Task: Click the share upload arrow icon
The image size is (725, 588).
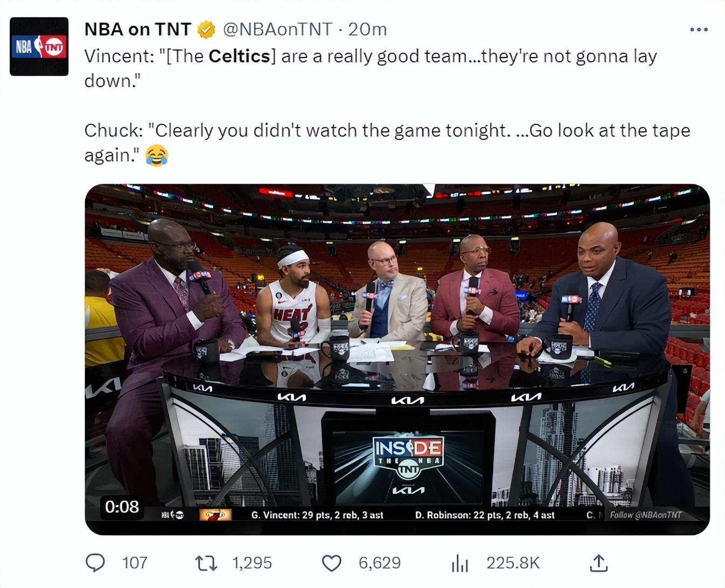Action: click(x=598, y=563)
